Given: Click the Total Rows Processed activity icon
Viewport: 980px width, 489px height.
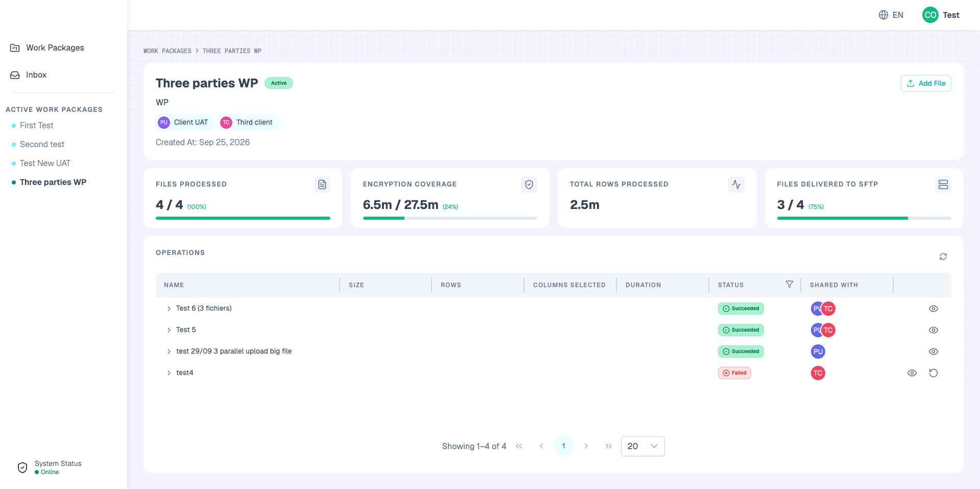Looking at the screenshot, I should coord(736,184).
